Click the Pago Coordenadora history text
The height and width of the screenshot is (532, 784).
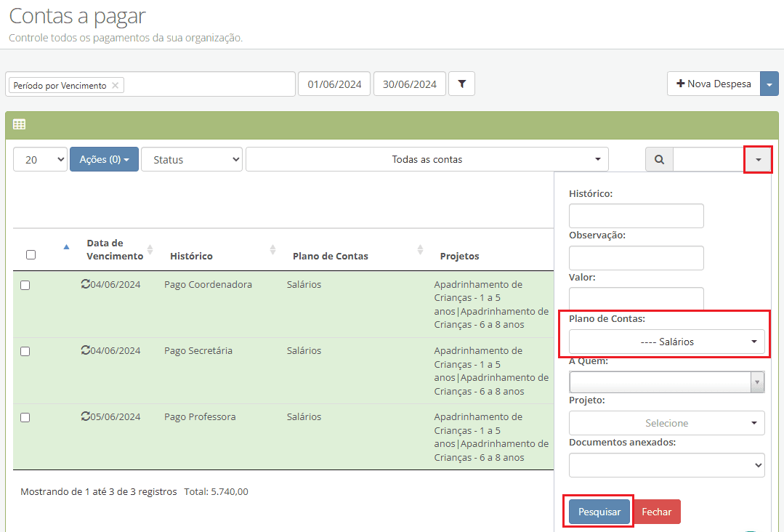pyautogui.click(x=208, y=284)
